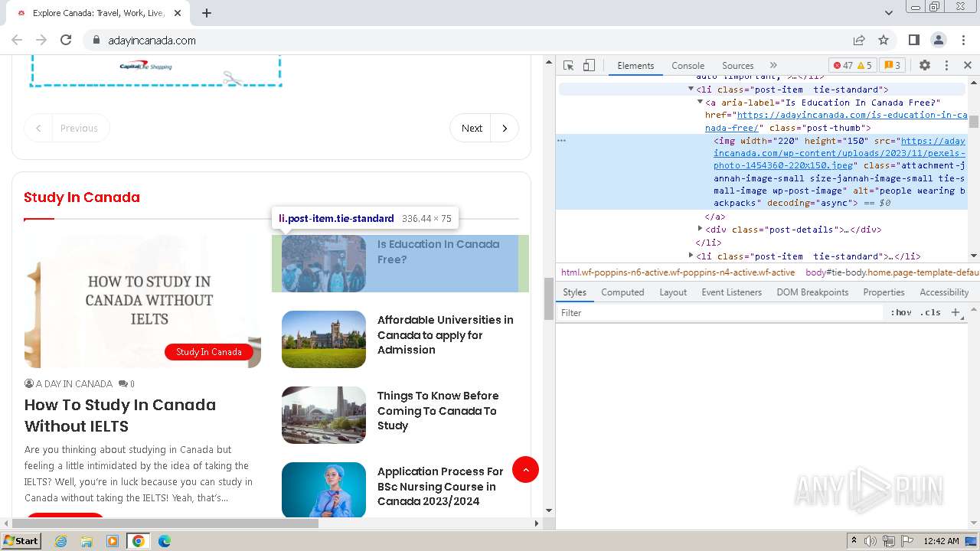Screen dimensions: 980x551
Task: Open DevTools settings gear
Action: 924,65
